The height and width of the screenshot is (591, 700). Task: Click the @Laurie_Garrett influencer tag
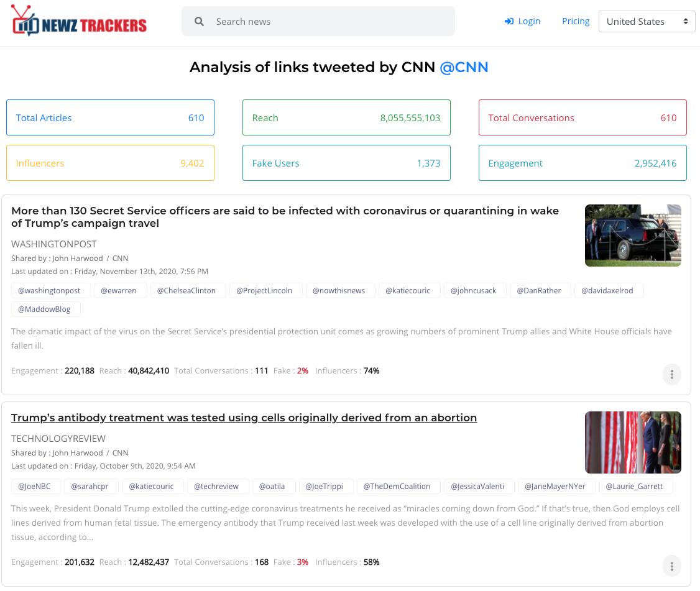pyautogui.click(x=636, y=487)
